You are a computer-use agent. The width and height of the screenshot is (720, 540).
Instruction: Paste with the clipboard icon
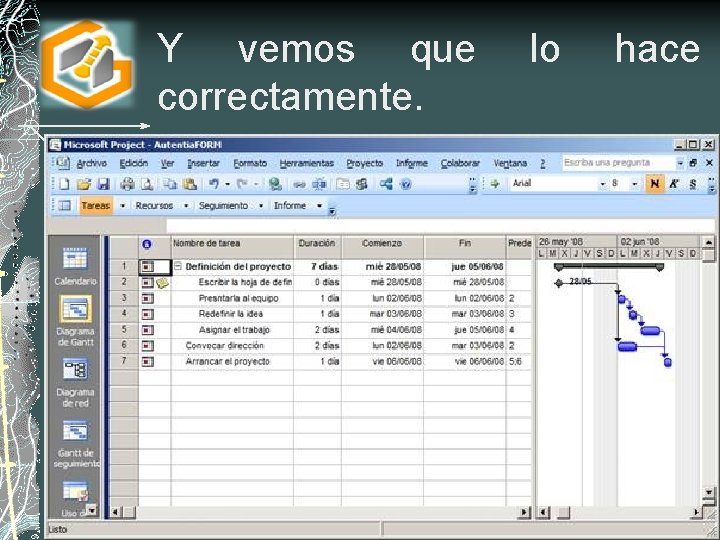tap(190, 184)
